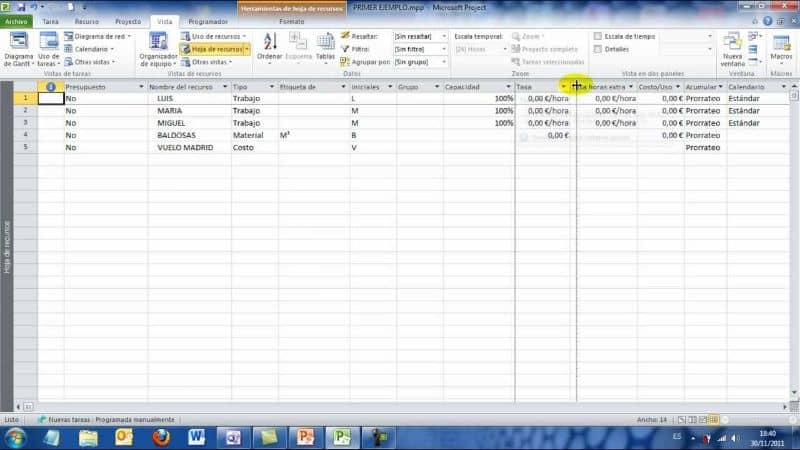Click the vertical scrollbar down arrow
This screenshot has width=800, height=450.
794,392
